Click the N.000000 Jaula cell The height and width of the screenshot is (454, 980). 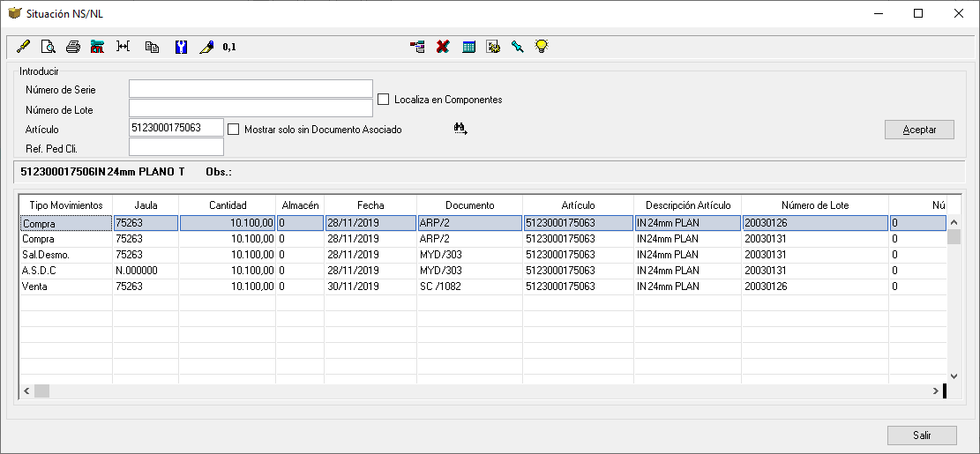[146, 271]
